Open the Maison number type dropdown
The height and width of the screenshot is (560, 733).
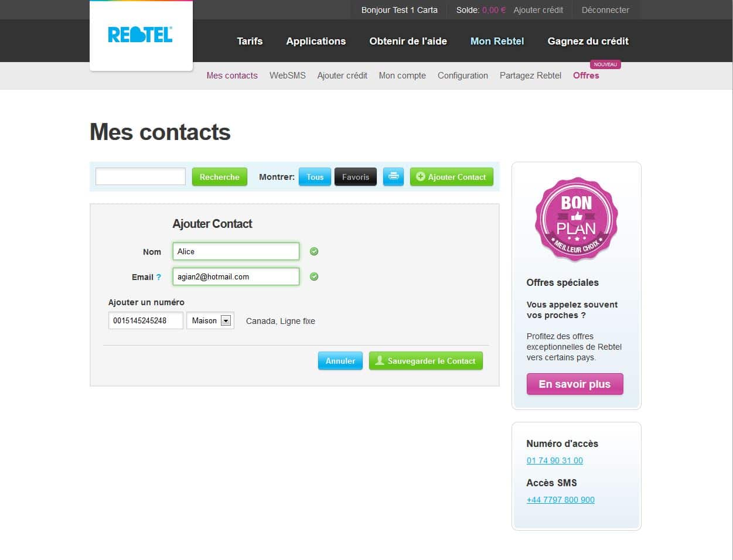[210, 320]
